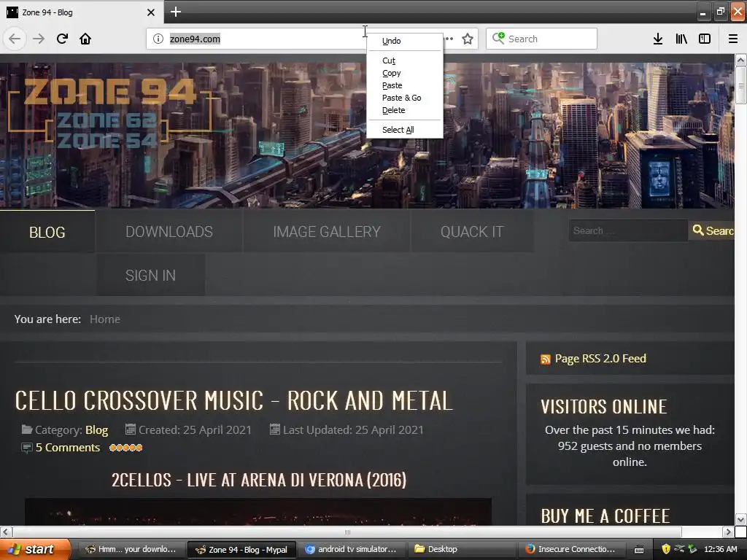Viewport: 747px width, 560px height.
Task: Choose Copy from the context menu
Action: click(x=405, y=73)
